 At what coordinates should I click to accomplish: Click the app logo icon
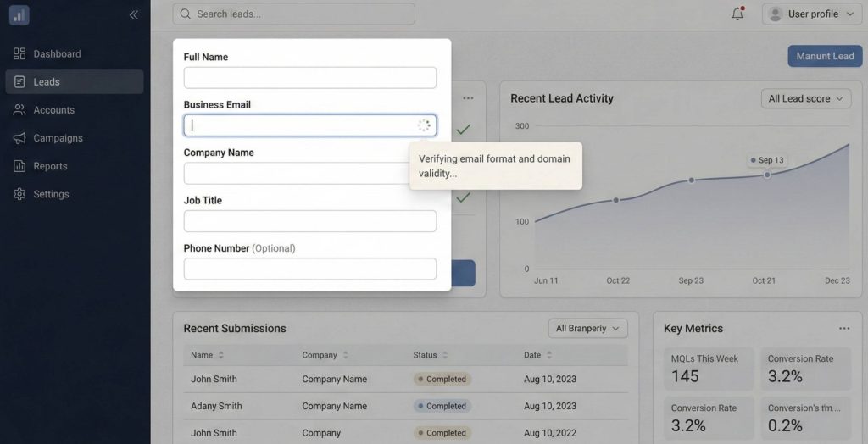point(19,15)
